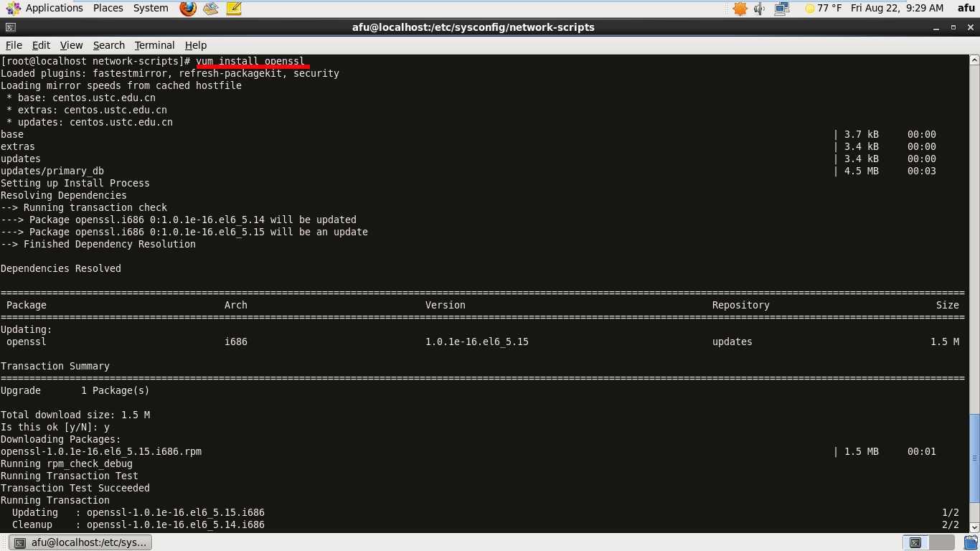Open the Places menu

(x=108, y=8)
